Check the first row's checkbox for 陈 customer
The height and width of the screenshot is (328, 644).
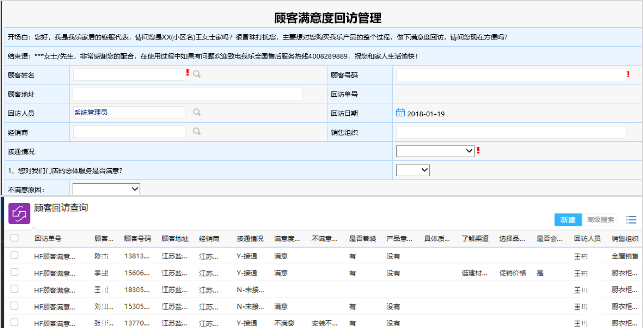(x=14, y=255)
